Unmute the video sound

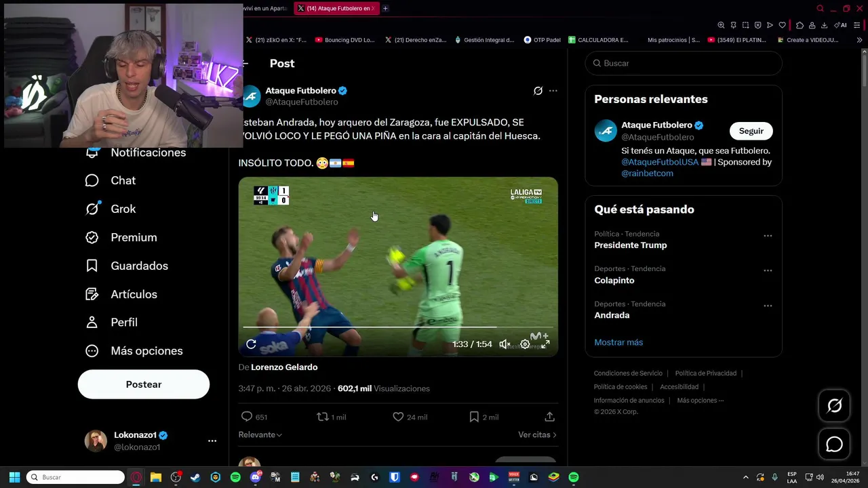click(505, 344)
